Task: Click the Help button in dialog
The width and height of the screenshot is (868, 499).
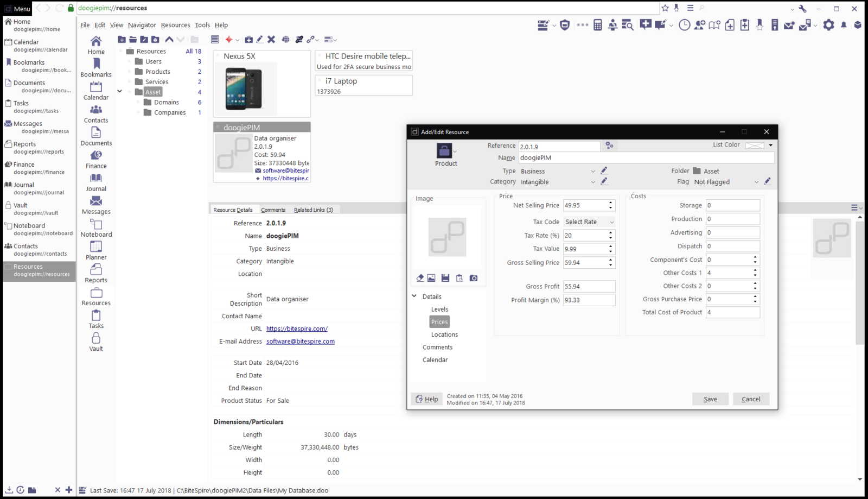Action: click(426, 399)
